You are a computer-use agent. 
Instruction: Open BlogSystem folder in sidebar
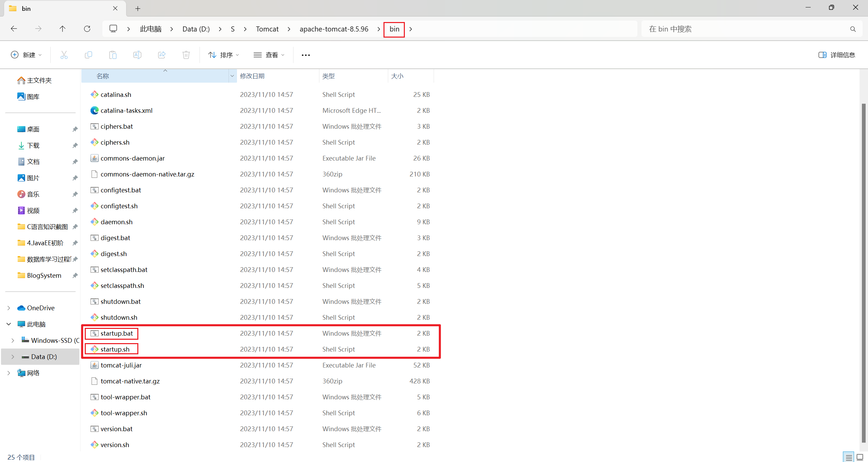(x=39, y=276)
